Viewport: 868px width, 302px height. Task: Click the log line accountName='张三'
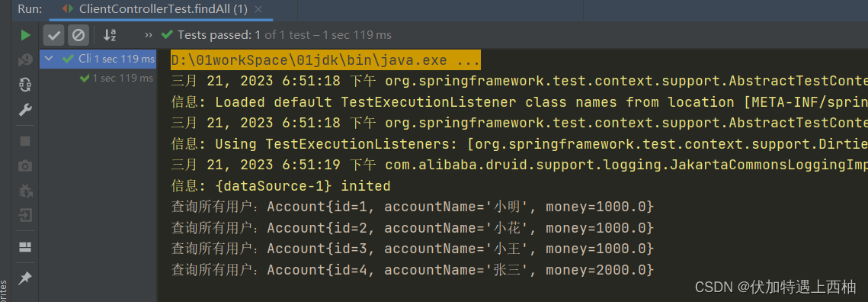(x=413, y=270)
